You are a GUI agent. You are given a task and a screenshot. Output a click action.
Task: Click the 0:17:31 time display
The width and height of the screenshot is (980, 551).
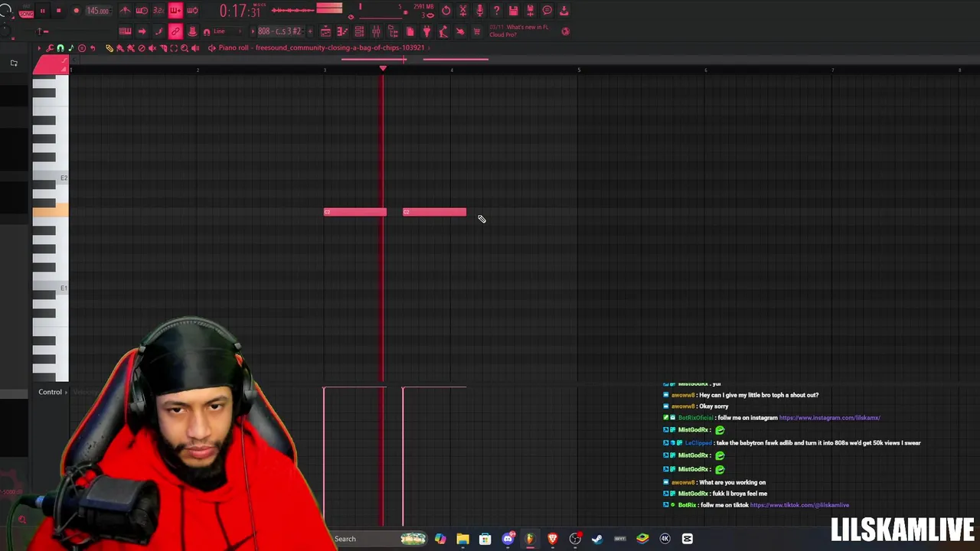point(240,11)
